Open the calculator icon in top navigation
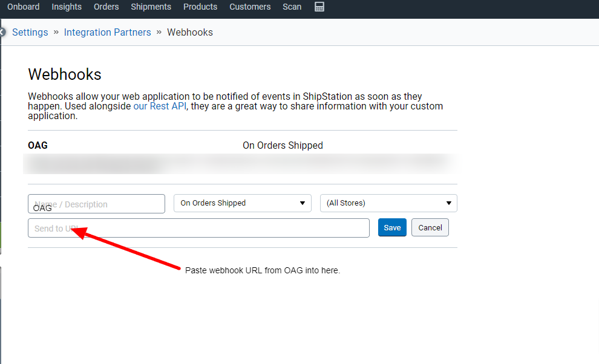Image resolution: width=599 pixels, height=364 pixels. (x=319, y=7)
